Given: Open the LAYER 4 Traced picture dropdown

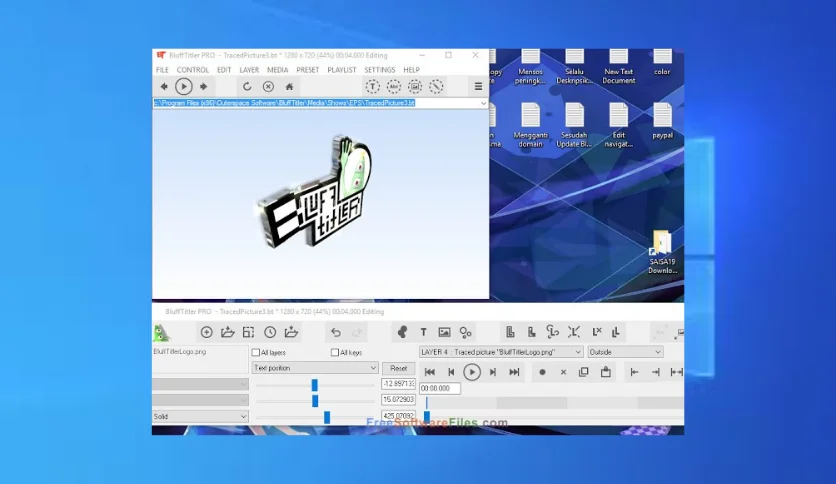Looking at the screenshot, I should (501, 352).
